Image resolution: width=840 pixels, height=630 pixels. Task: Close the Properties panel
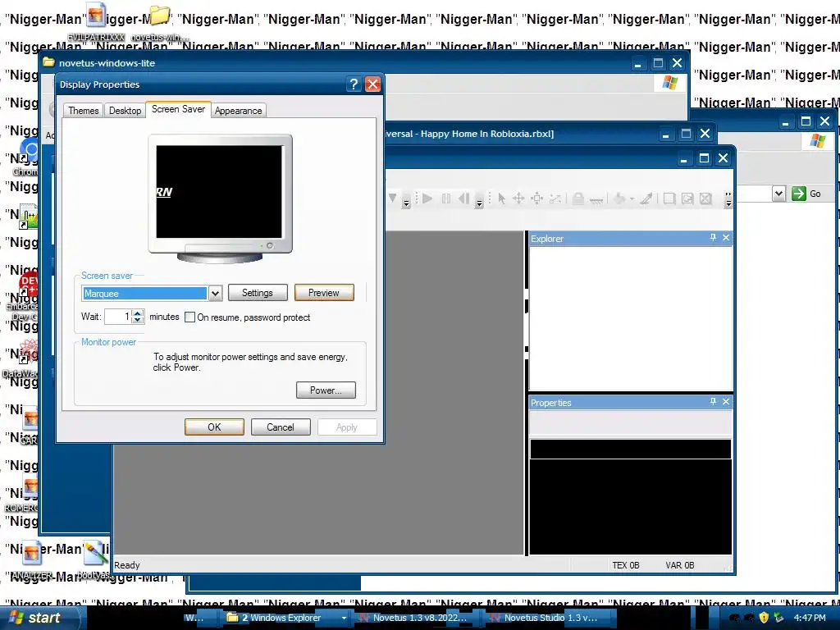[726, 401]
